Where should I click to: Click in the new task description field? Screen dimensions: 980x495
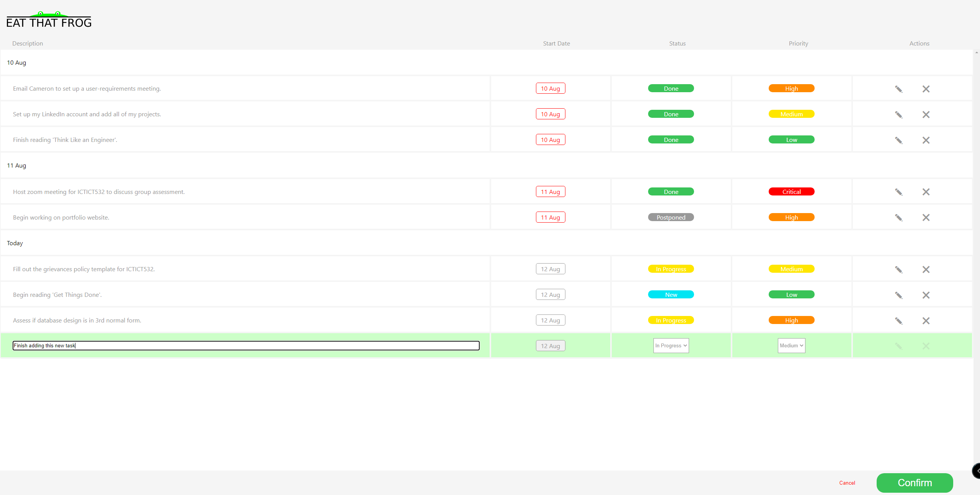(x=246, y=345)
